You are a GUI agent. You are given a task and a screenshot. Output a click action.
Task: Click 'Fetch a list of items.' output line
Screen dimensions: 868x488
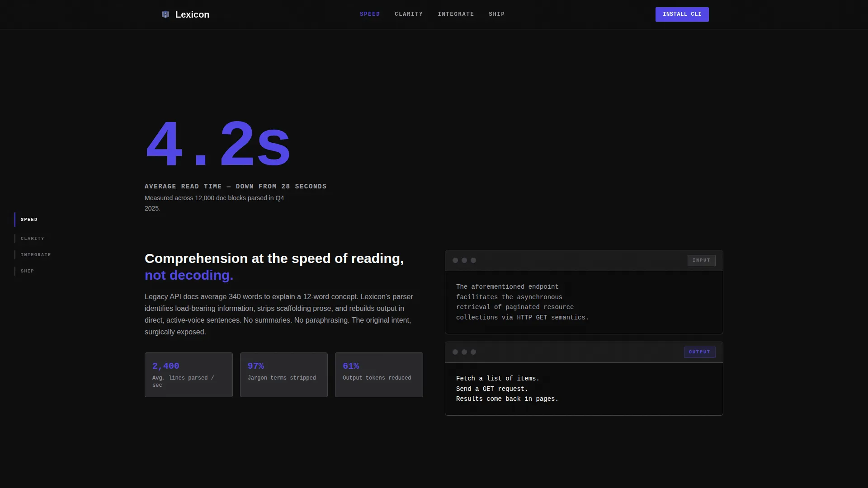[498, 379]
